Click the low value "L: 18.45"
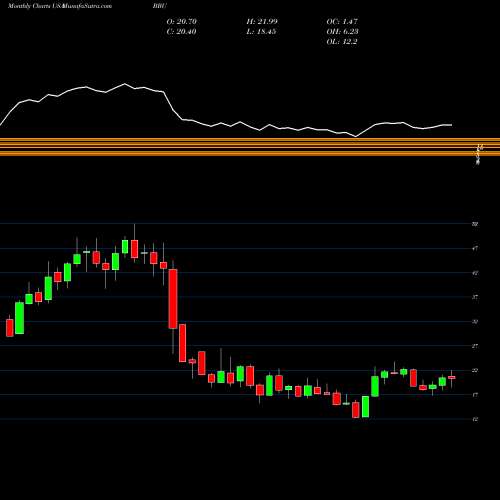The height and width of the screenshot is (500, 500). click(x=261, y=32)
